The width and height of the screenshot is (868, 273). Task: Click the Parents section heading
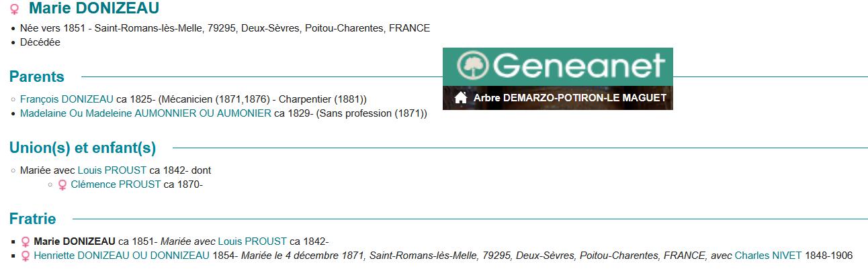37,76
